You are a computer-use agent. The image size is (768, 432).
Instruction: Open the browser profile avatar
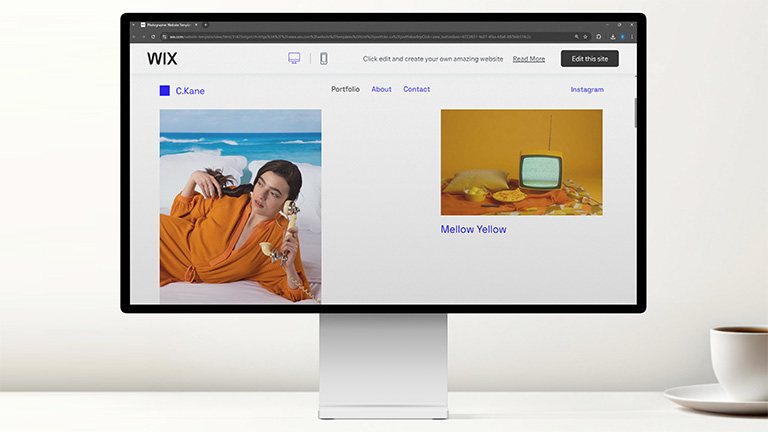pos(623,37)
